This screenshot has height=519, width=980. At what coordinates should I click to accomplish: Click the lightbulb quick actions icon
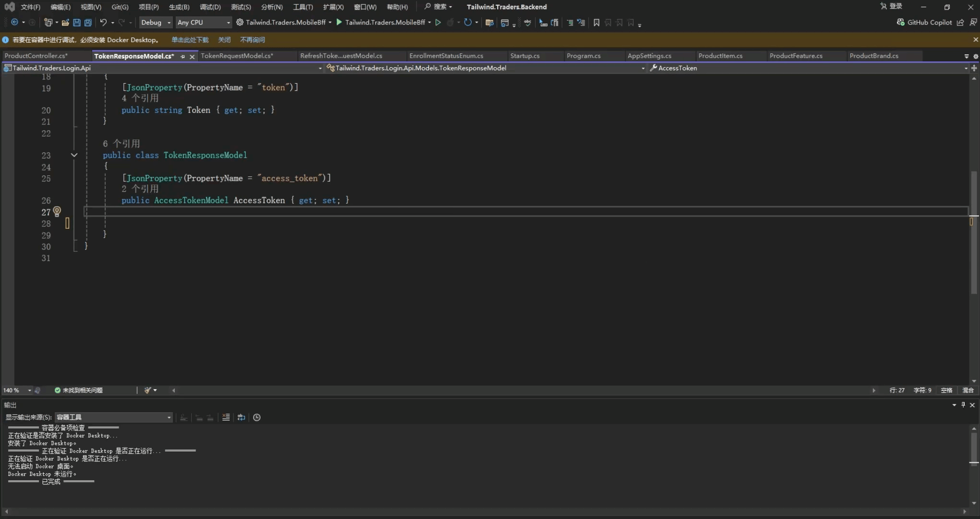pyautogui.click(x=57, y=211)
